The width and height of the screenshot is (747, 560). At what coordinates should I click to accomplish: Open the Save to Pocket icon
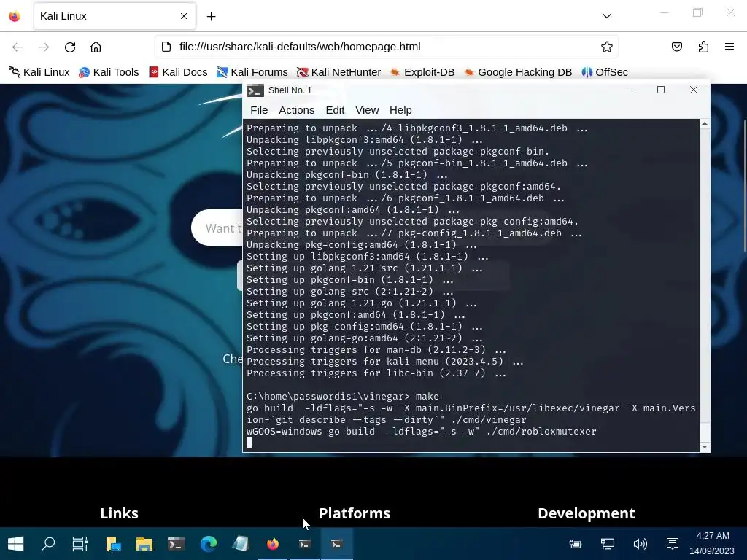click(676, 47)
